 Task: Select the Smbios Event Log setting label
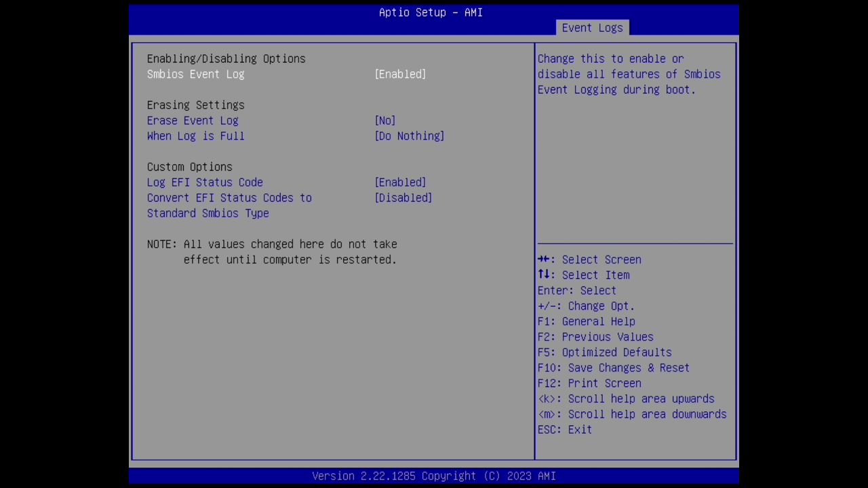[x=195, y=74]
